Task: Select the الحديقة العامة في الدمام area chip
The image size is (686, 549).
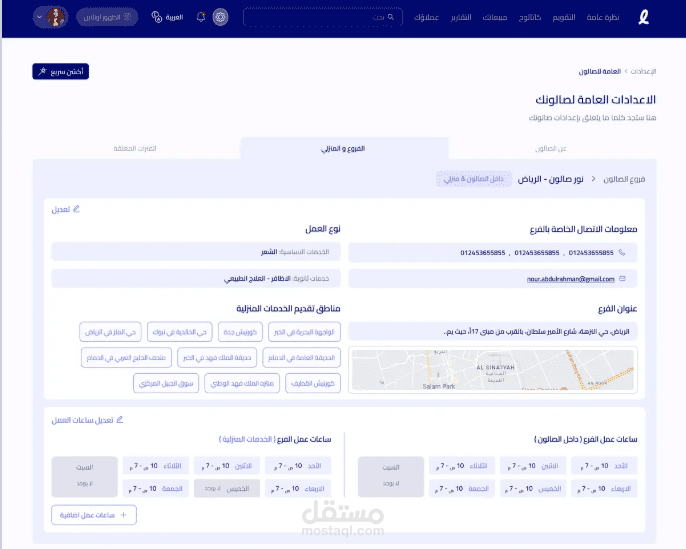Action: coord(301,357)
